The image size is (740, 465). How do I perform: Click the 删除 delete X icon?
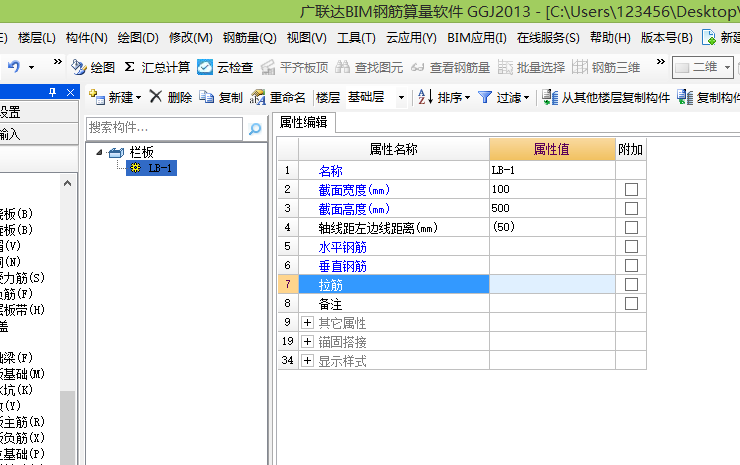tap(156, 97)
